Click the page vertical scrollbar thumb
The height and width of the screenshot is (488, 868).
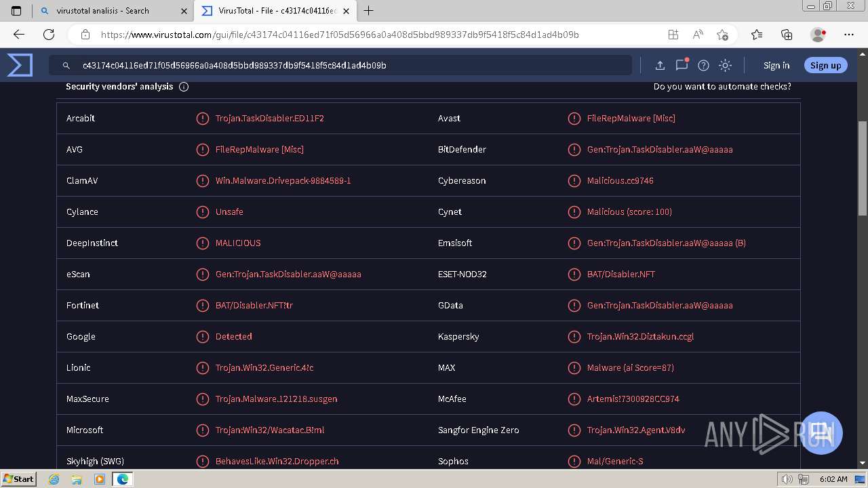(863, 168)
